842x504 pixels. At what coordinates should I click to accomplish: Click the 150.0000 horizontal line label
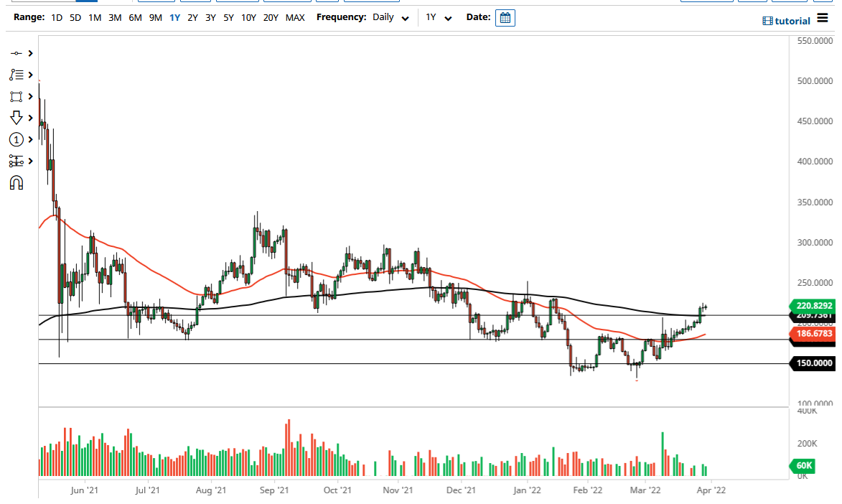813,363
